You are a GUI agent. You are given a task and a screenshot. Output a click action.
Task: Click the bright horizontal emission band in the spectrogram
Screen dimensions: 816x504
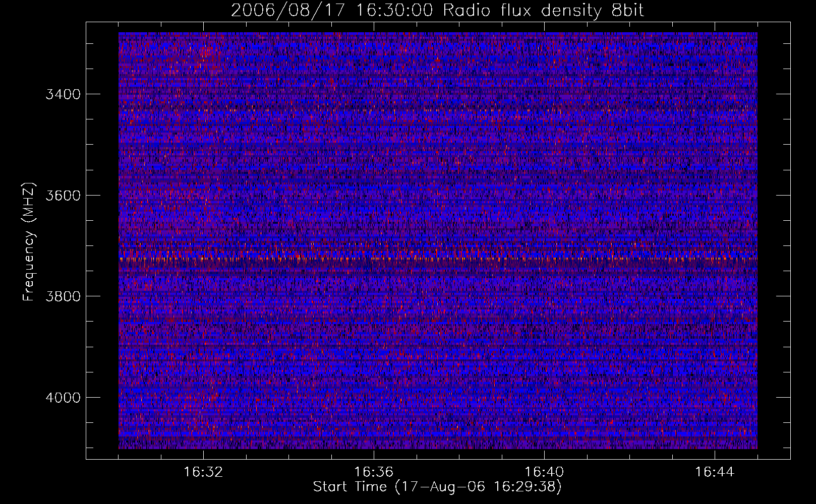point(438,259)
